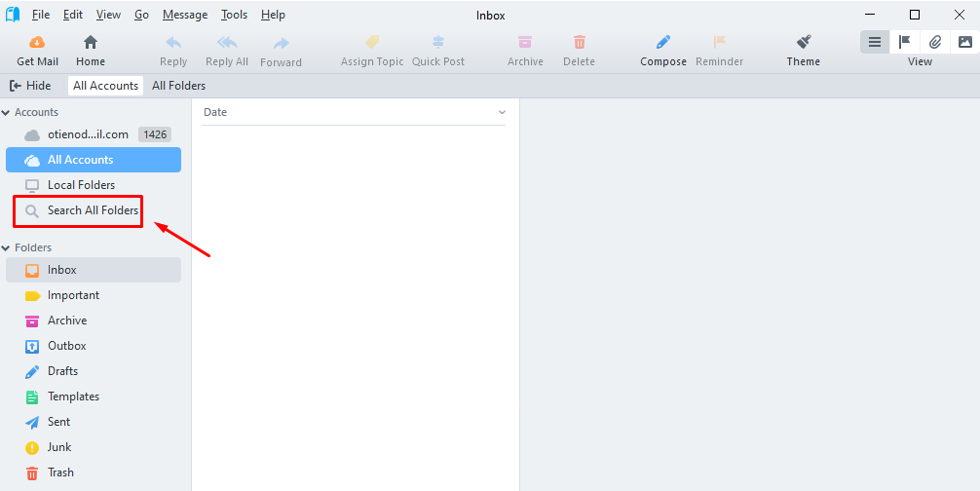Select the otienod...il.com account
Screen dimensions: 980x491
point(88,134)
